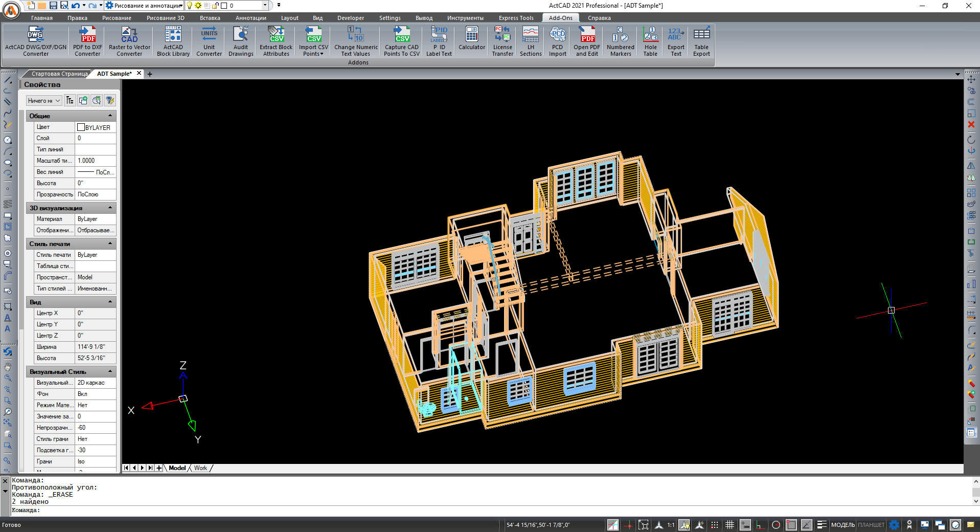Toggle grid display in status bar
The width and height of the screenshot is (980, 532).
pyautogui.click(x=730, y=525)
